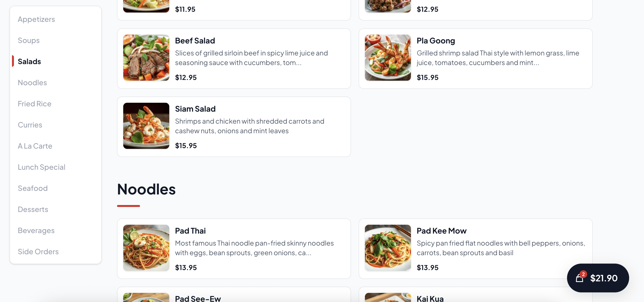Screen dimensions: 644x302
Task: Browse the Lunch Special menu
Action: [41, 167]
